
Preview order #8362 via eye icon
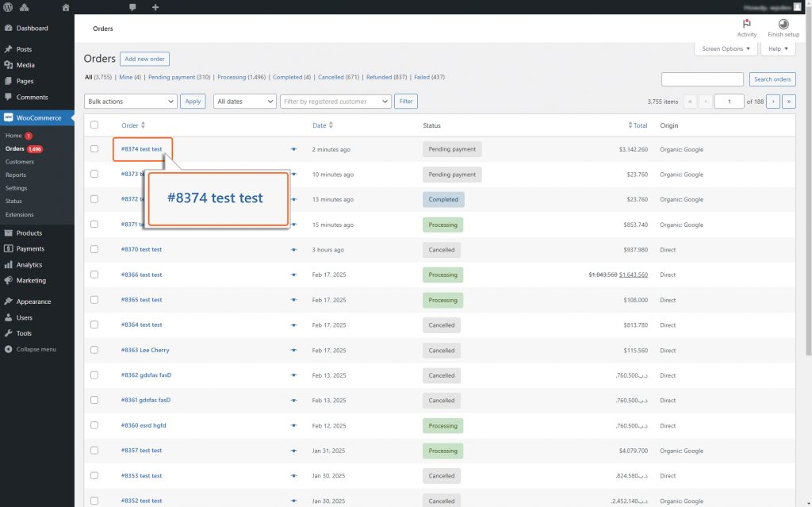pyautogui.click(x=293, y=375)
